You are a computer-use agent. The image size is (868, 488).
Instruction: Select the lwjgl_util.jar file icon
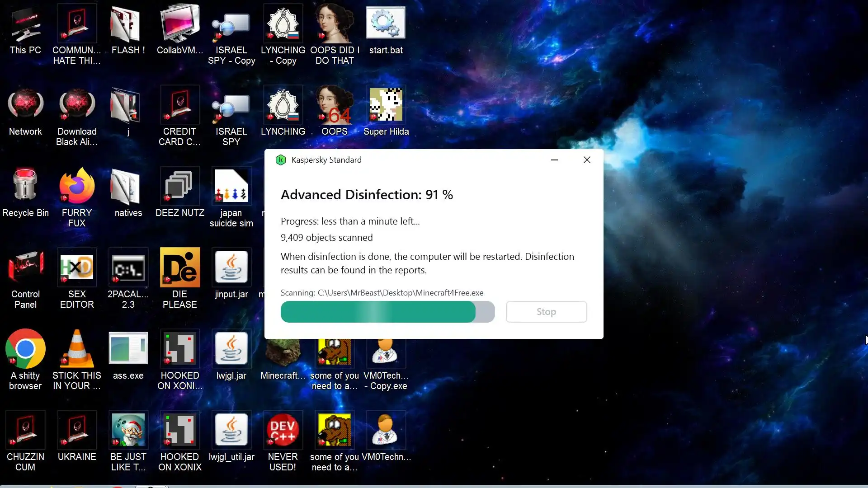231,430
